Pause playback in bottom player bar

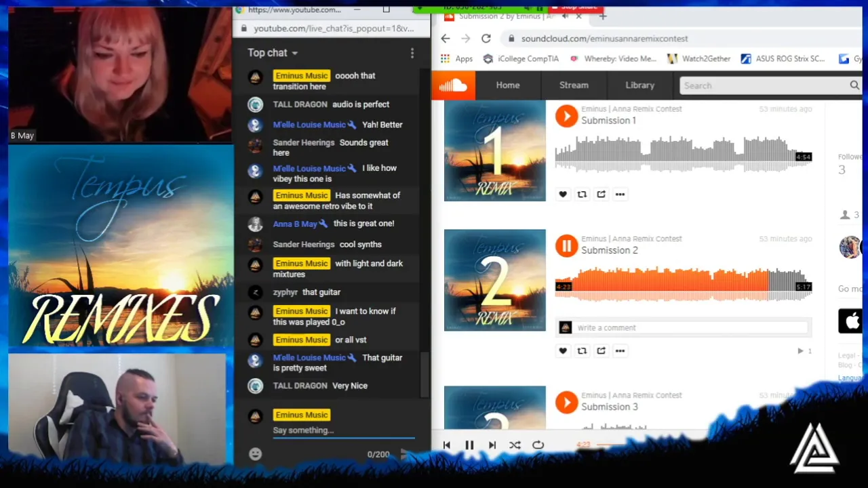[x=469, y=445]
